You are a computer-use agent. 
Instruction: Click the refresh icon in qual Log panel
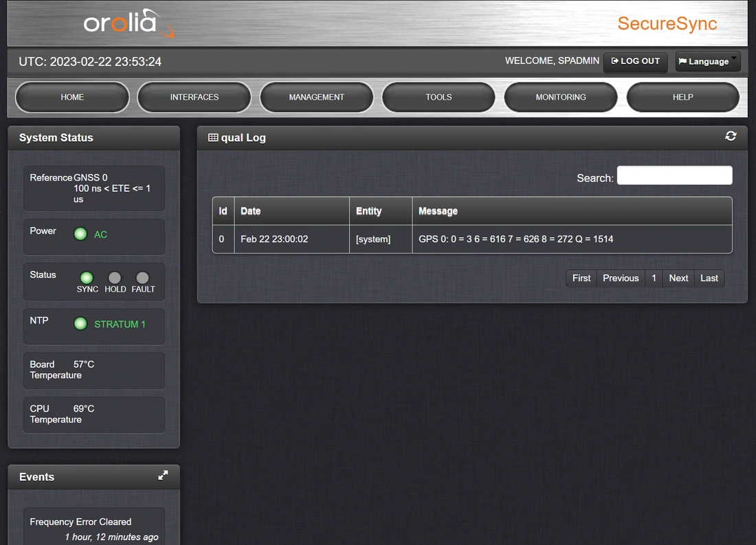pos(731,137)
